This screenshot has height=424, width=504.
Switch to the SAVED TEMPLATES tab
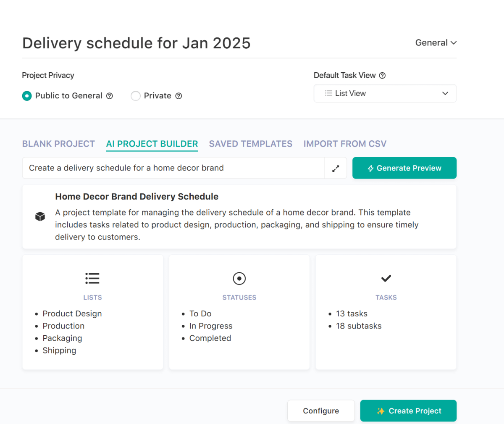tap(250, 144)
